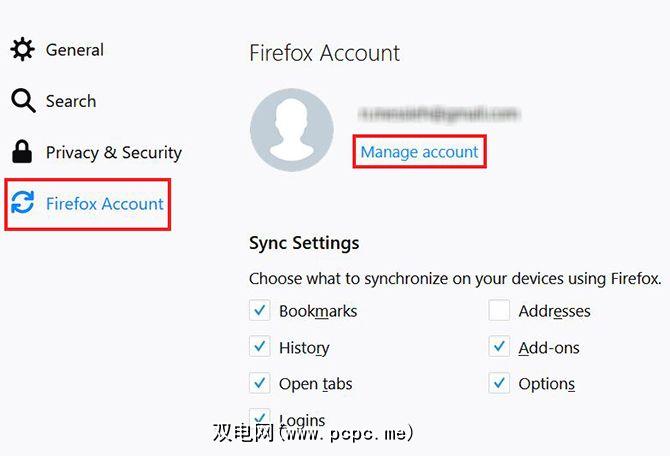
Task: Click the Firefox Account sync icon
Action: tap(22, 203)
